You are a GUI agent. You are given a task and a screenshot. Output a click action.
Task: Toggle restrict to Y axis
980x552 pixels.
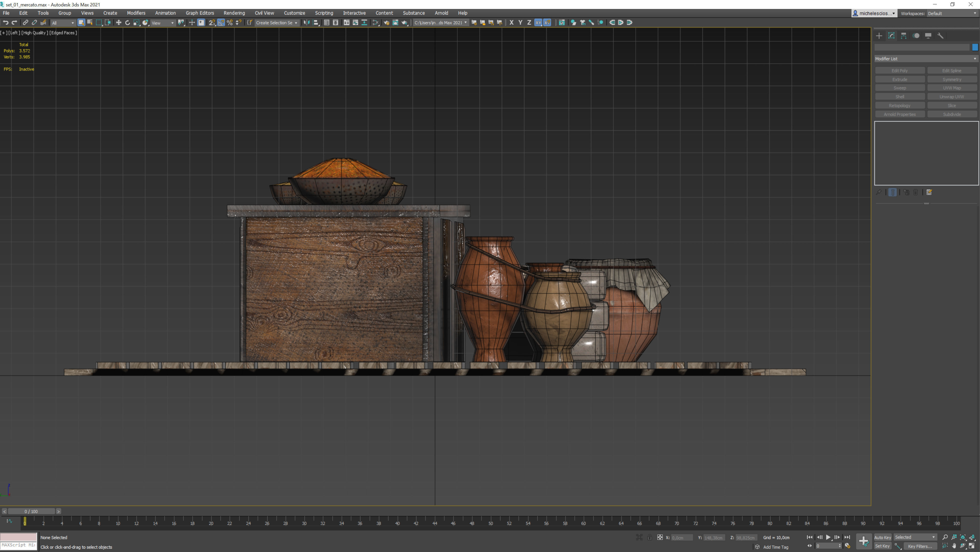pos(520,22)
